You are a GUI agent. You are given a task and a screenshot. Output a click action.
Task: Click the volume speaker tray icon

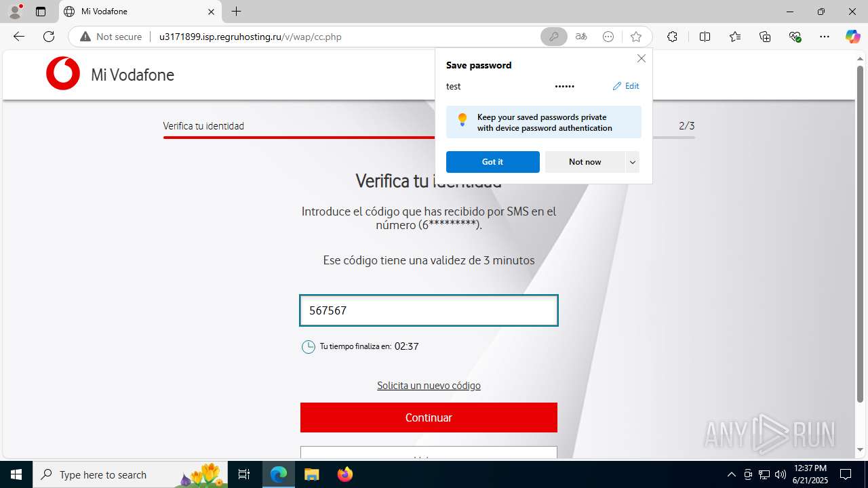pos(781,474)
